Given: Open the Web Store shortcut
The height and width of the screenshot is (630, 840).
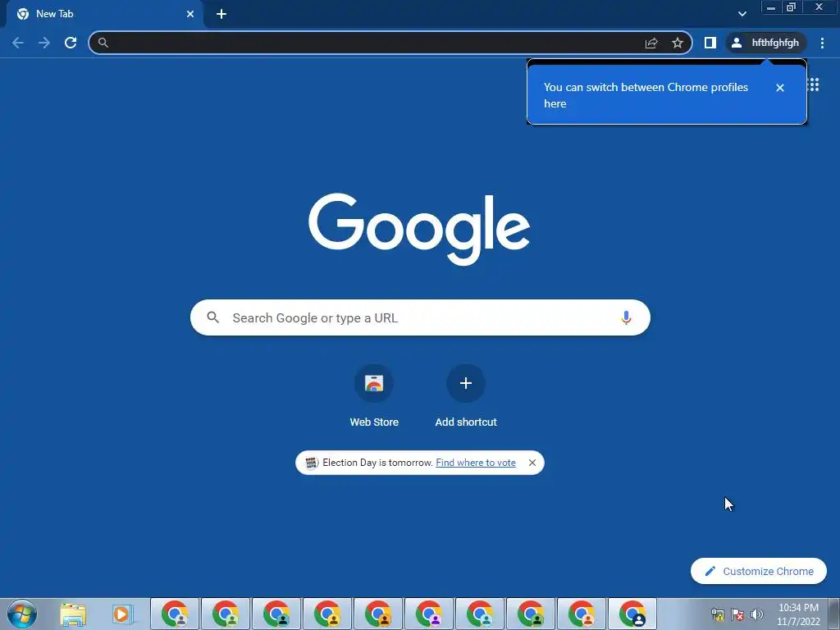Looking at the screenshot, I should pyautogui.click(x=374, y=396).
